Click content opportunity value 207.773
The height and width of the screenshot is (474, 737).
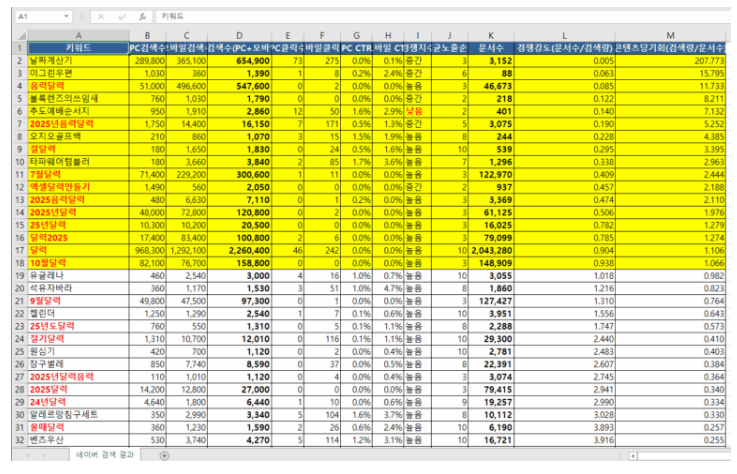(670, 61)
